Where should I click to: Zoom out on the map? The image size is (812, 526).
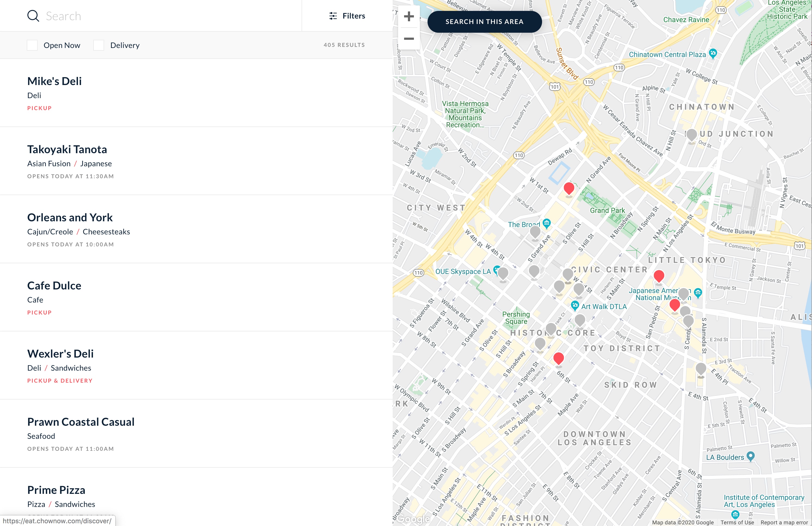point(409,38)
